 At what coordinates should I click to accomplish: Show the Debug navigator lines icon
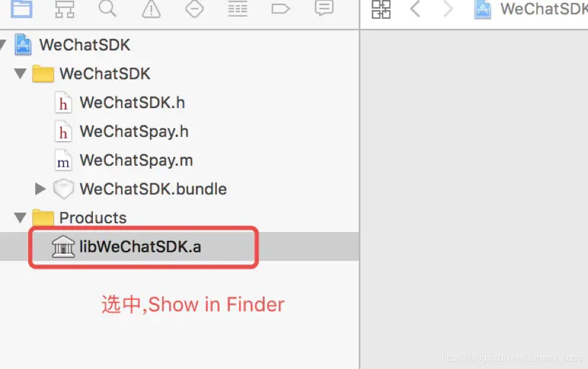click(x=238, y=9)
